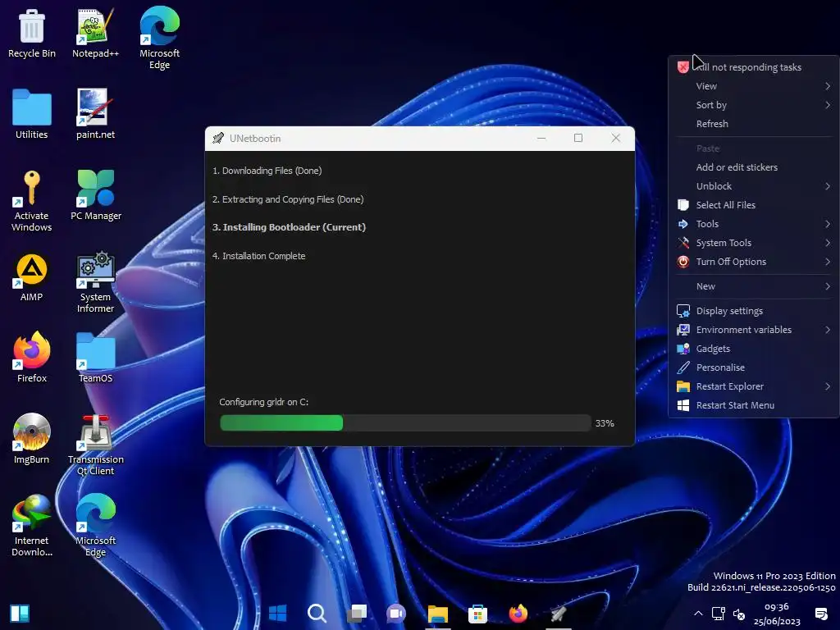
Task: Click the UNetbootin installation progress bar
Action: 405,423
